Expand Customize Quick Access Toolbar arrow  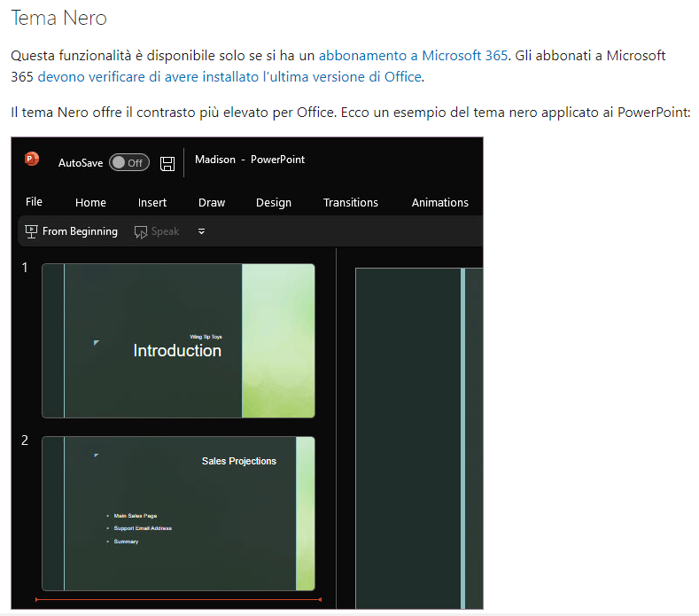click(x=201, y=231)
